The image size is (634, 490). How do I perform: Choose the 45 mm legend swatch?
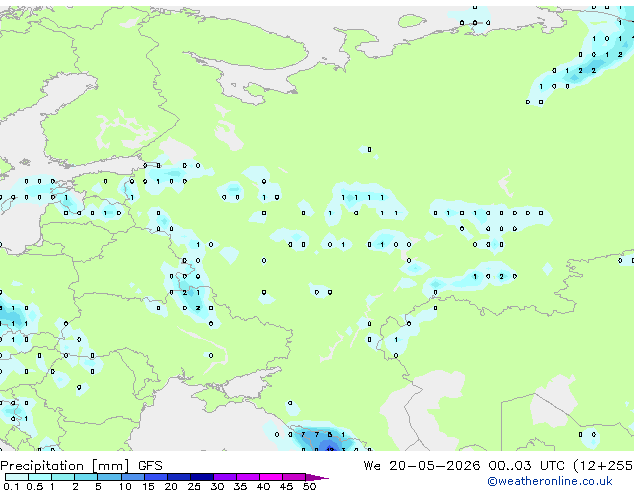click(x=294, y=477)
